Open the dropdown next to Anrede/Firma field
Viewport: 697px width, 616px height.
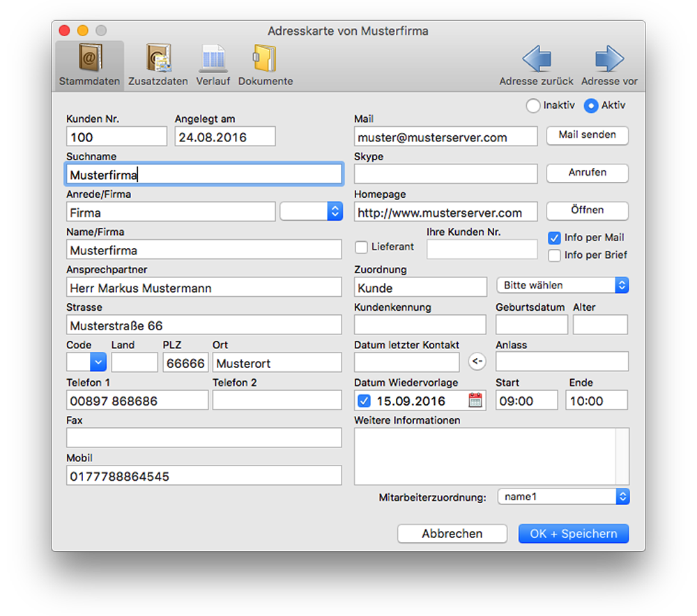pos(311,211)
